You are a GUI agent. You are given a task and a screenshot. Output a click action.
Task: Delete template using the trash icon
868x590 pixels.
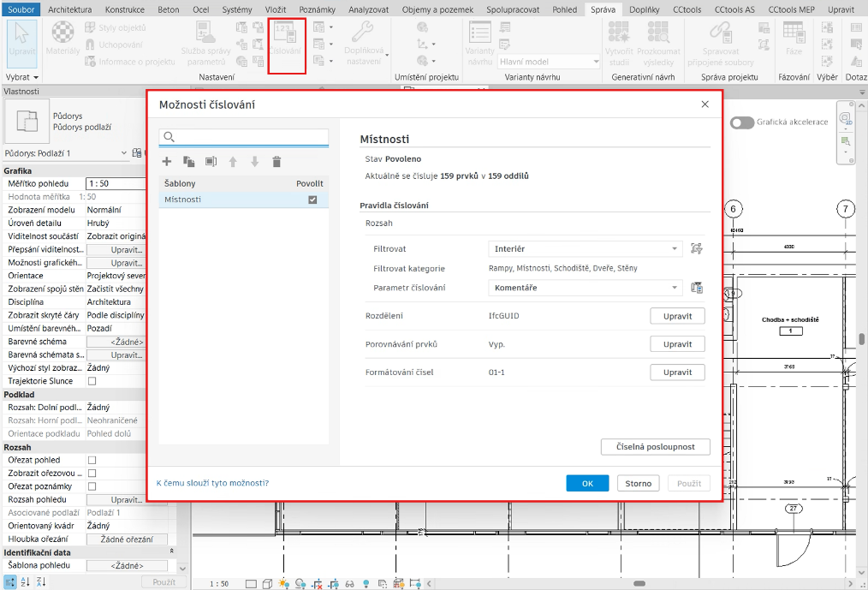coord(276,162)
